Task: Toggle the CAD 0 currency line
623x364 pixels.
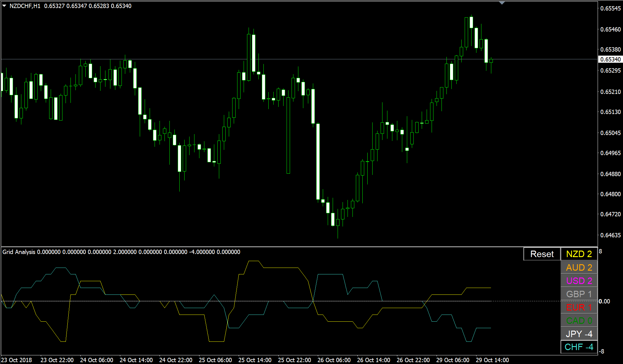Action: coord(579,320)
